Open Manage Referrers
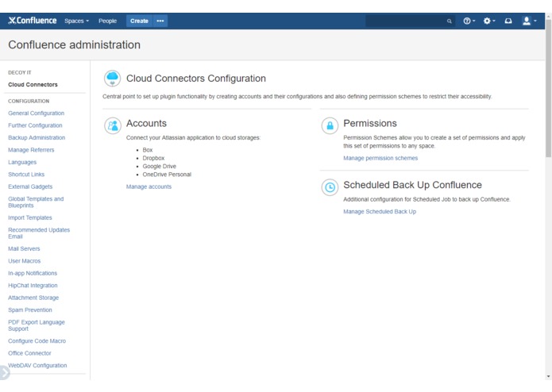The image size is (552, 392). click(31, 150)
